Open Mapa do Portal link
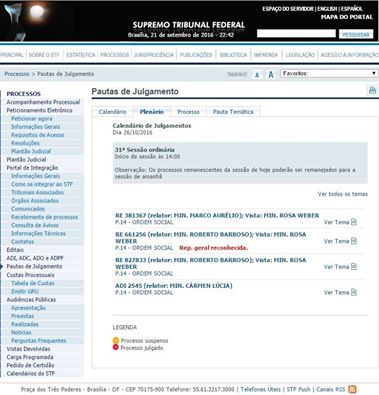The image size is (379, 395). (x=347, y=17)
